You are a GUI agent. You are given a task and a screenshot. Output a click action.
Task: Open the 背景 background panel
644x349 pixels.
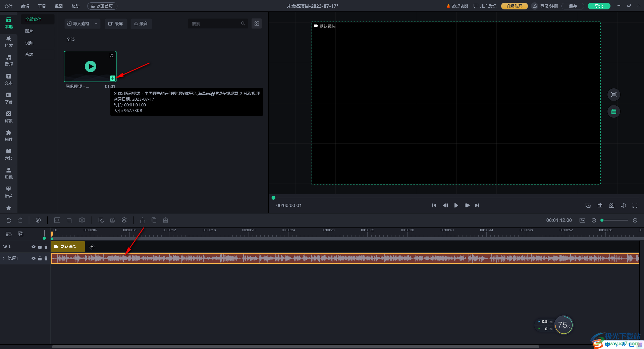(9, 117)
